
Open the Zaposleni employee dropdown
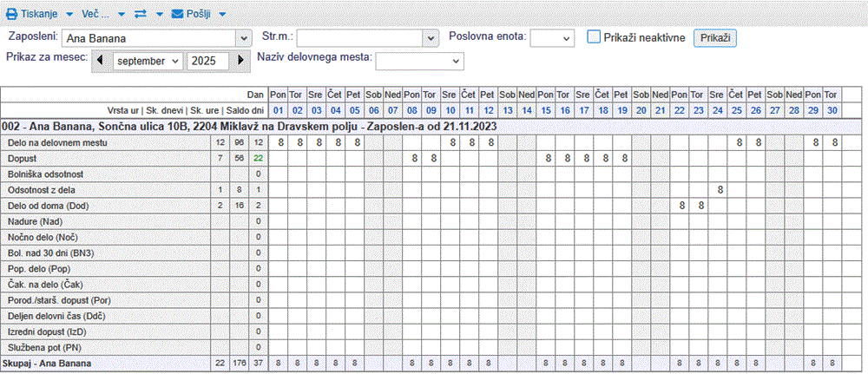[x=241, y=38]
